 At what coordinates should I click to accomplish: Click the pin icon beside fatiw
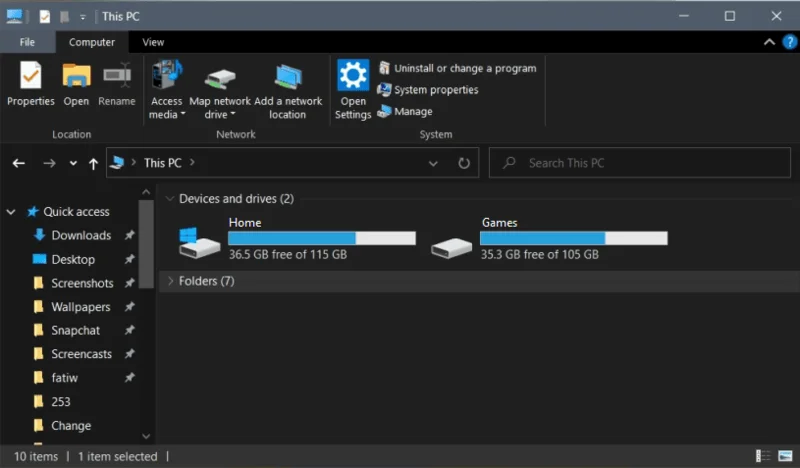tap(130, 378)
